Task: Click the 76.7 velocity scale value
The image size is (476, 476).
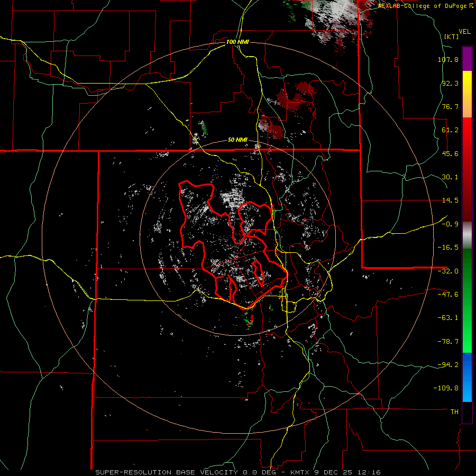Action: pyautogui.click(x=450, y=106)
